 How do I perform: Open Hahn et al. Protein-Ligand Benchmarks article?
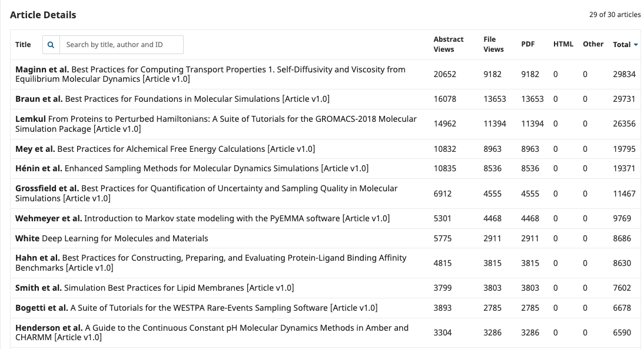pos(210,262)
